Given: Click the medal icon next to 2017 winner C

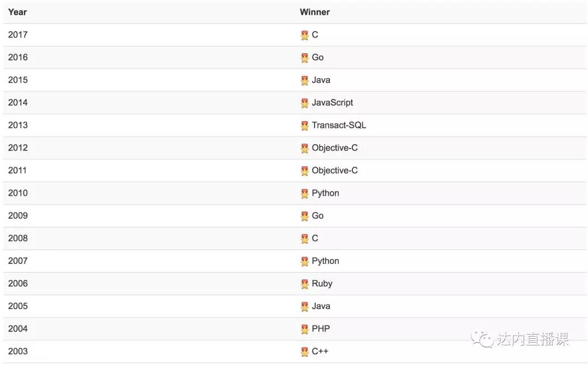Looking at the screenshot, I should [304, 35].
